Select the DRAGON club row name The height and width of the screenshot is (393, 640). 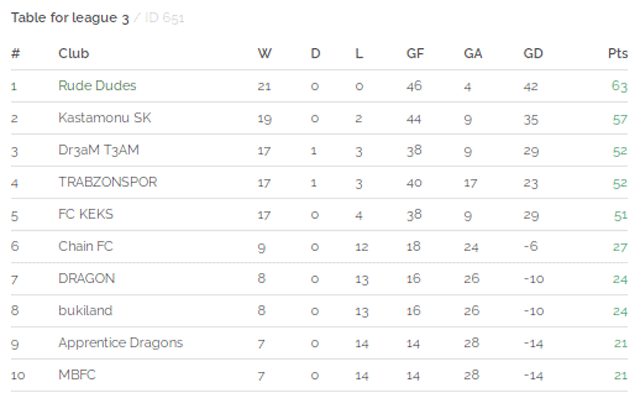(87, 278)
